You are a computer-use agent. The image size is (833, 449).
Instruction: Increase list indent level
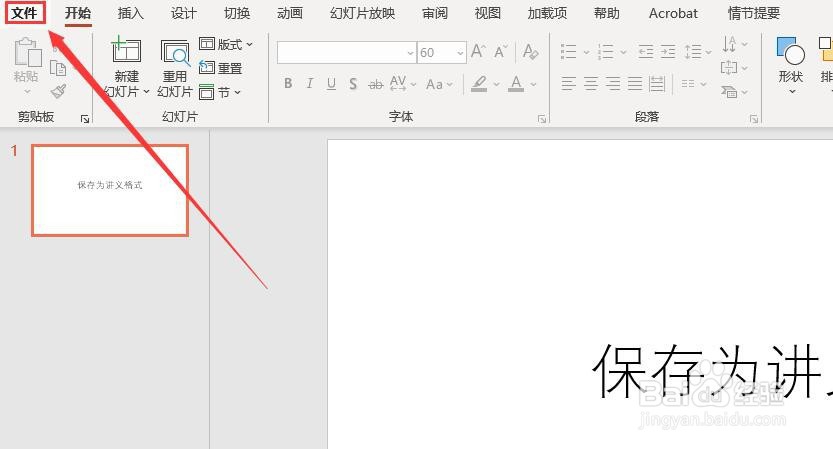click(668, 52)
